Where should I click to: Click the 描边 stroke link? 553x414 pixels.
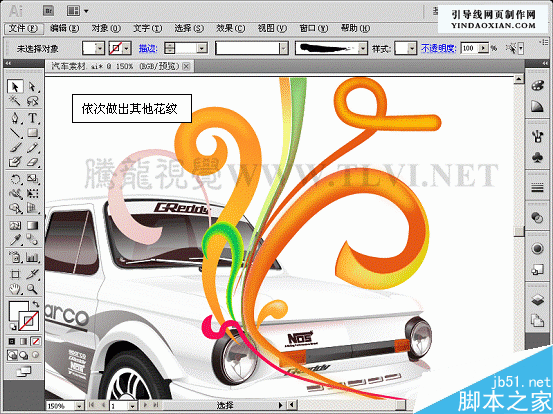pos(148,48)
